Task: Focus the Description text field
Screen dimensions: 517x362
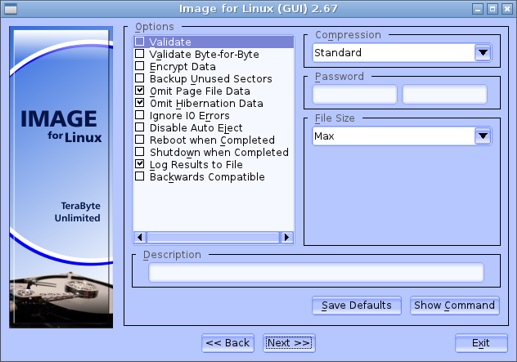Action: point(316,272)
